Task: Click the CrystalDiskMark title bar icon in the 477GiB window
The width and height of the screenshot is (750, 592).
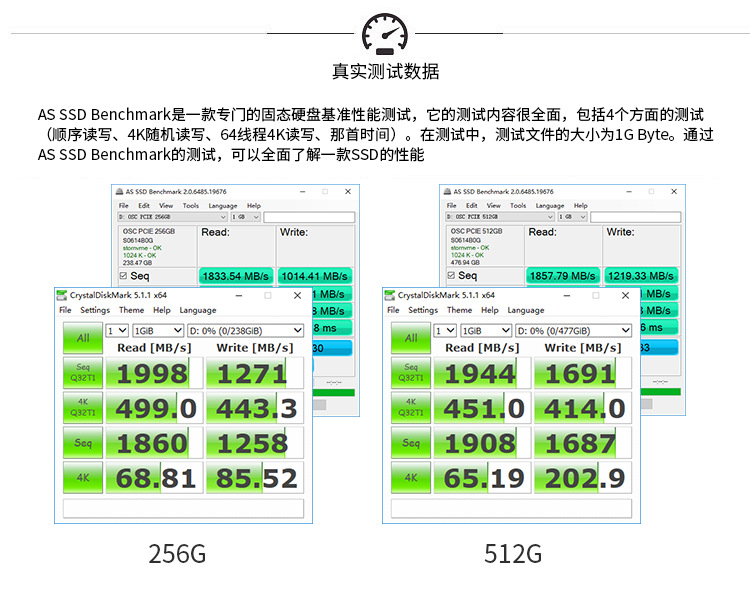Action: point(390,295)
